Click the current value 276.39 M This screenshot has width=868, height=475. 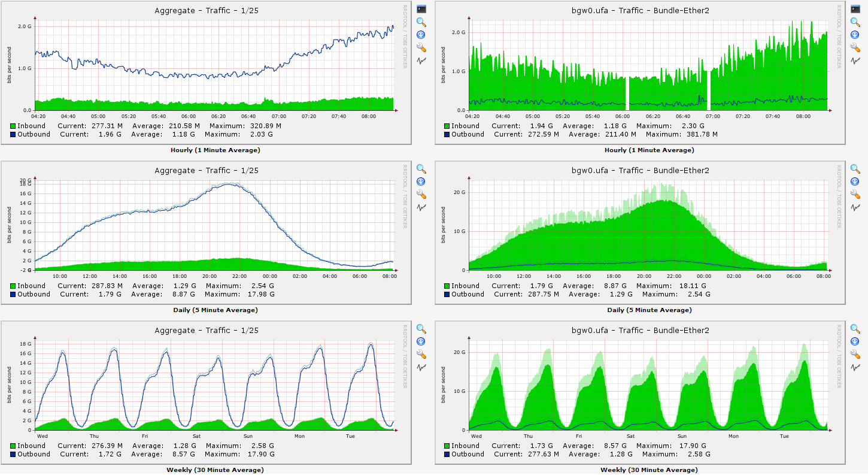click(106, 446)
